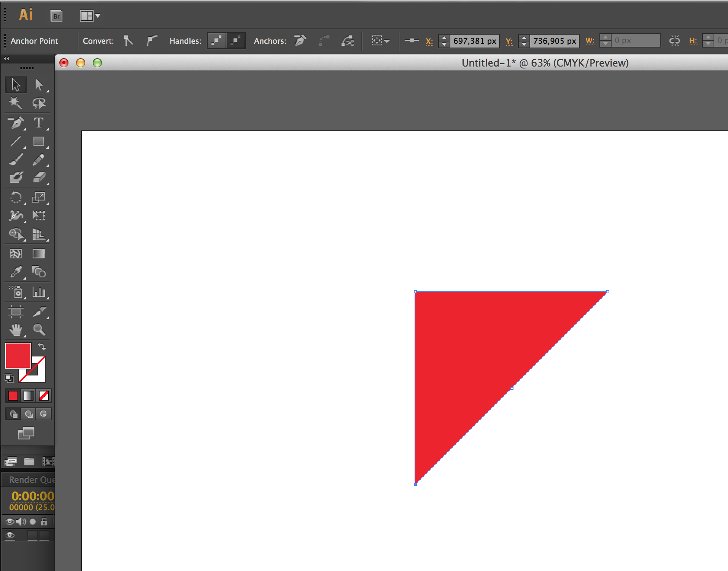
Task: Select the Artboard tool
Action: (16, 312)
